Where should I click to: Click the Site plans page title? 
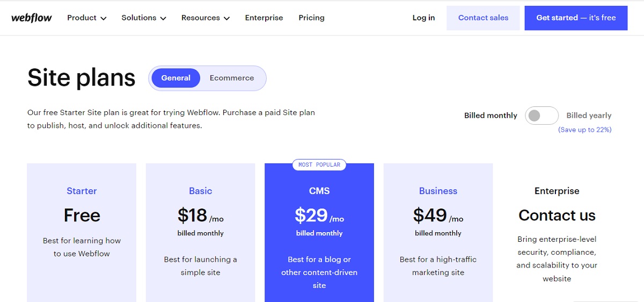point(82,78)
